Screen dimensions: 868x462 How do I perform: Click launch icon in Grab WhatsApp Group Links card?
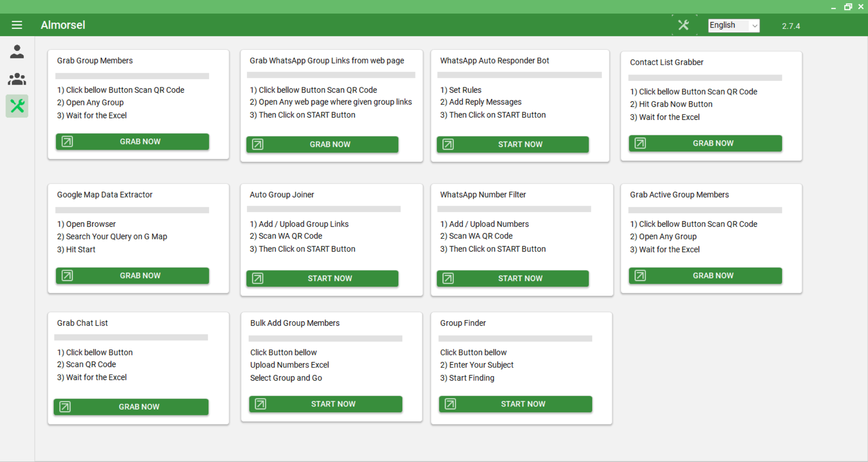pos(258,144)
